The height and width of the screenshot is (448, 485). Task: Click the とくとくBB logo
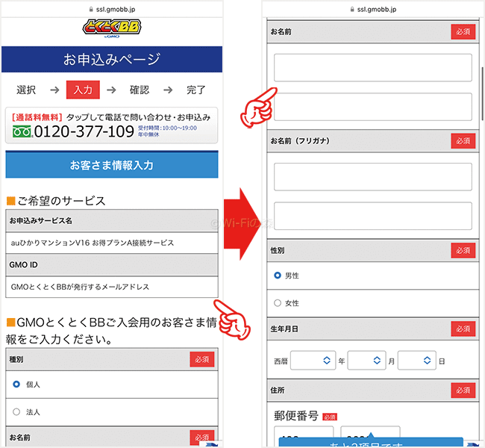pyautogui.click(x=112, y=28)
